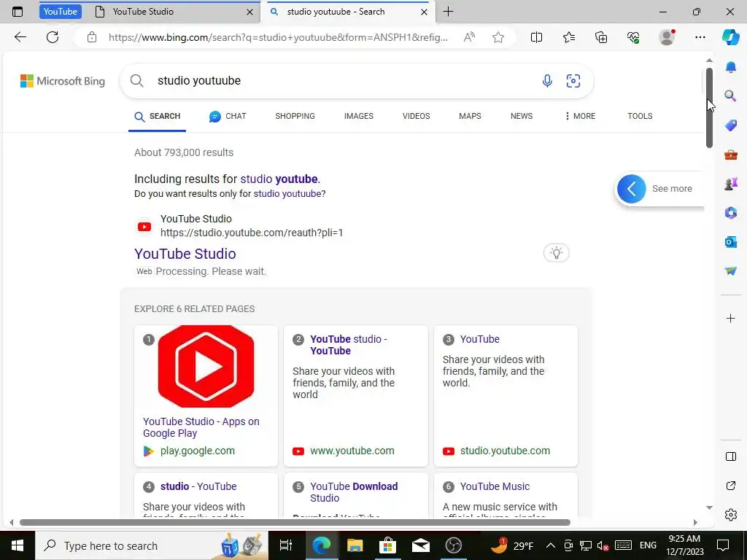Open Drop paper plane icon in sidebar
Image resolution: width=747 pixels, height=560 pixels.
click(731, 271)
